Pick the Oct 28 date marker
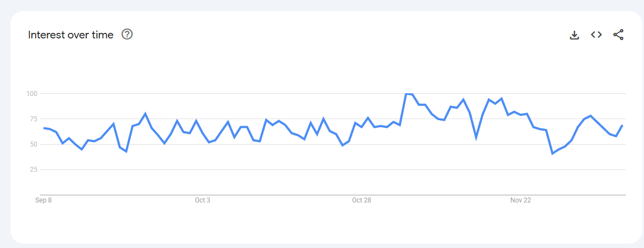The height and width of the screenshot is (248, 644). [x=361, y=200]
